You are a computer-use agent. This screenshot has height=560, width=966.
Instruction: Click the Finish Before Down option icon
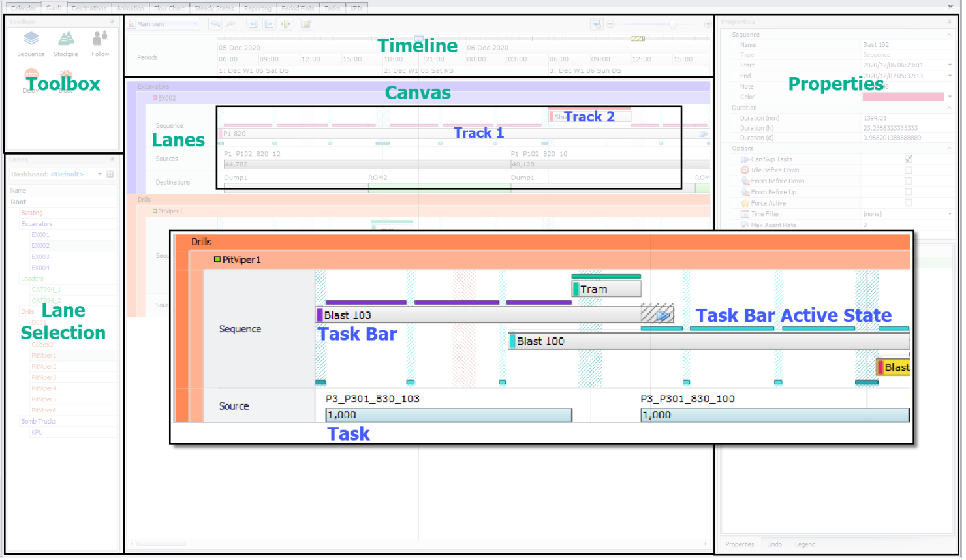[745, 181]
